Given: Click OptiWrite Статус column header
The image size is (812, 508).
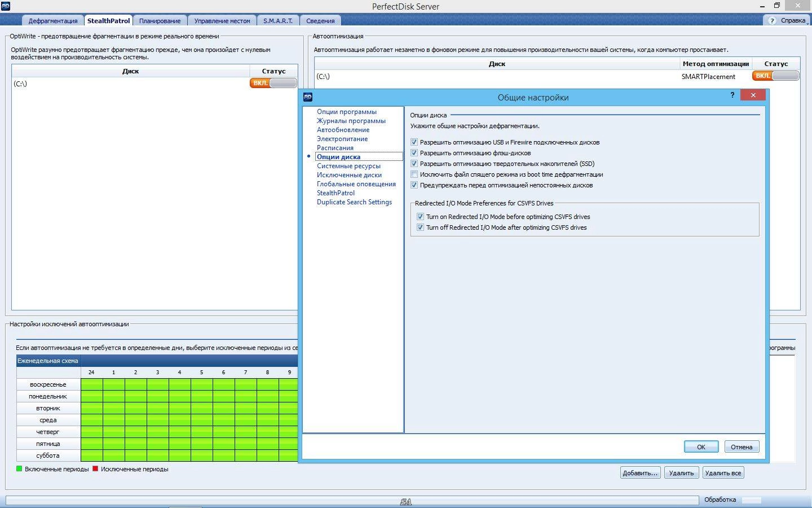Looking at the screenshot, I should 273,71.
